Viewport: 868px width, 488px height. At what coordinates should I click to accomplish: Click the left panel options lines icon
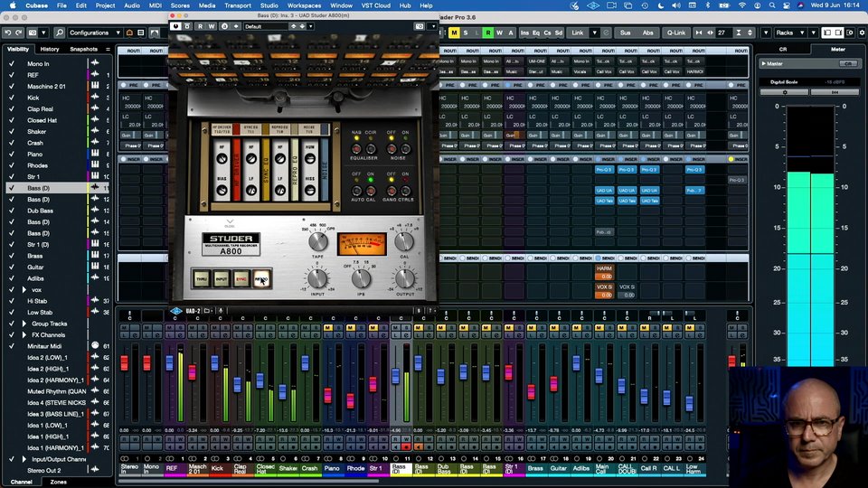[108, 49]
